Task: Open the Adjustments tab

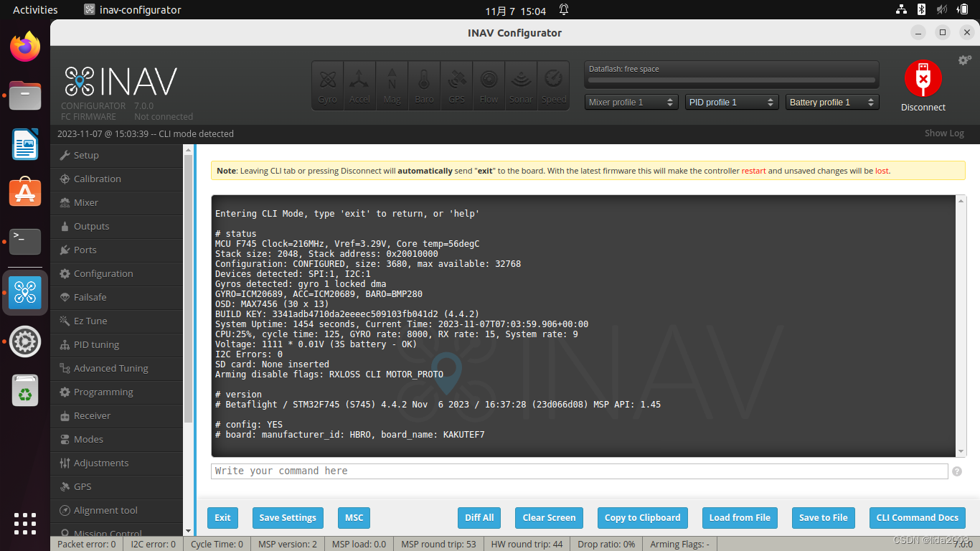Action: pos(117,463)
